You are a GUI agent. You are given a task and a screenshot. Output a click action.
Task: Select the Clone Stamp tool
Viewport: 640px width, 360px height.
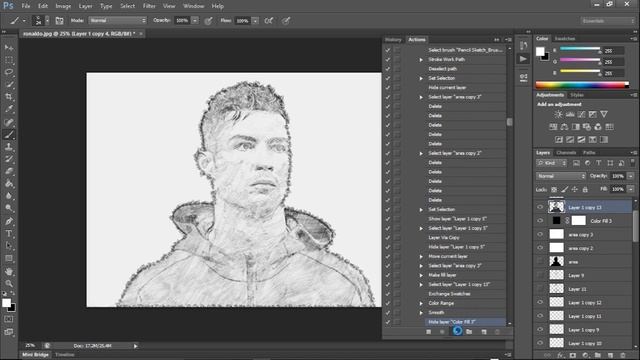point(9,147)
